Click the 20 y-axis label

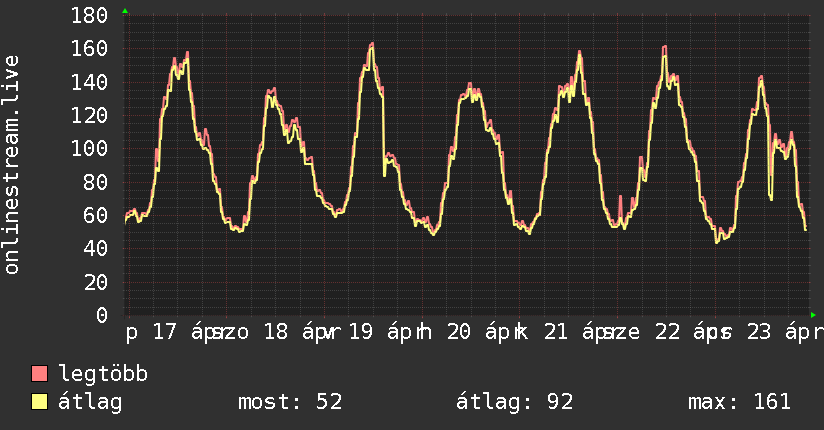point(96,282)
